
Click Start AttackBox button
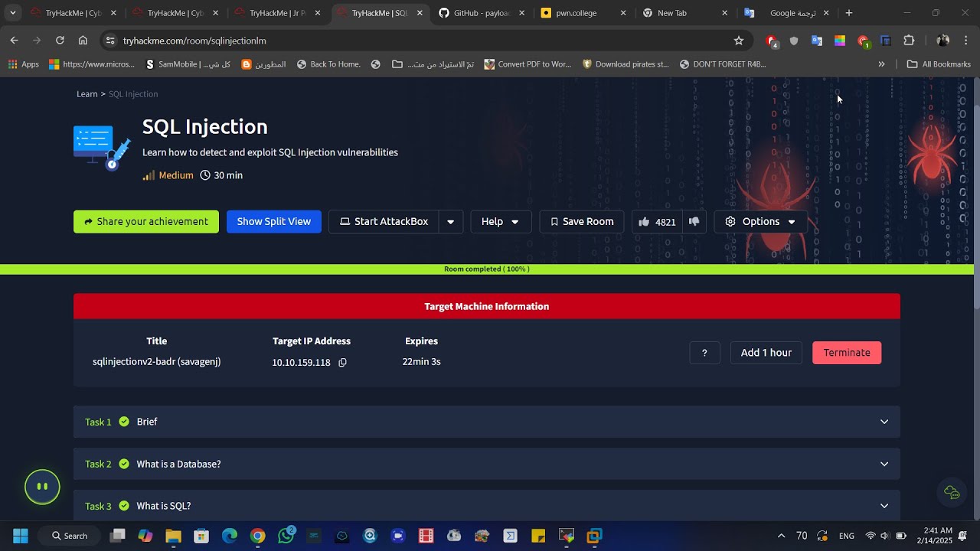pos(384,222)
